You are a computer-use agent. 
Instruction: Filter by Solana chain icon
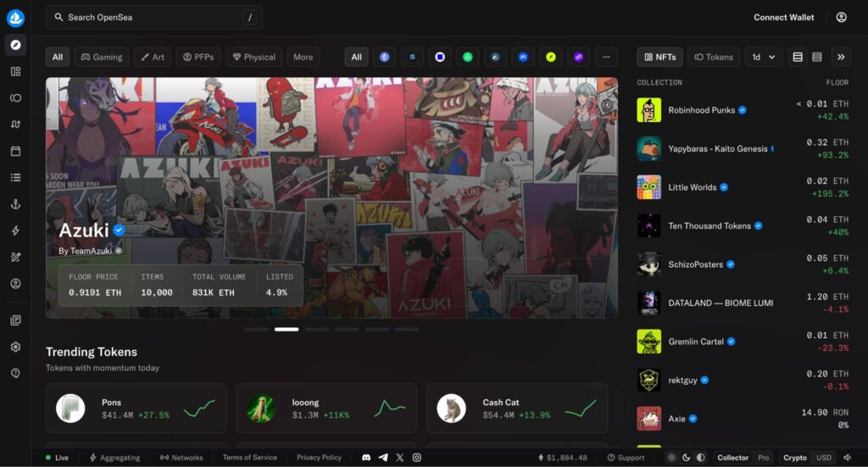coord(412,57)
